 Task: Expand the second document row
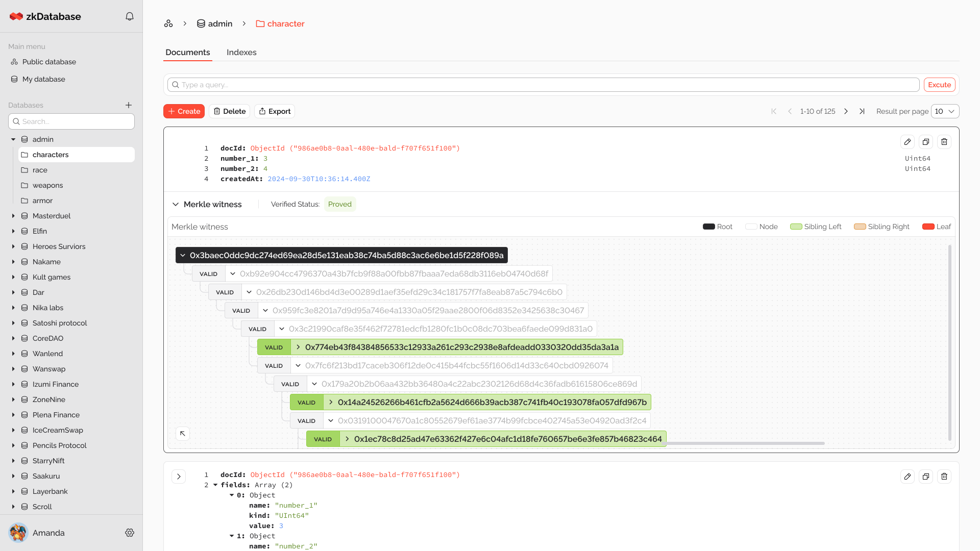[179, 477]
